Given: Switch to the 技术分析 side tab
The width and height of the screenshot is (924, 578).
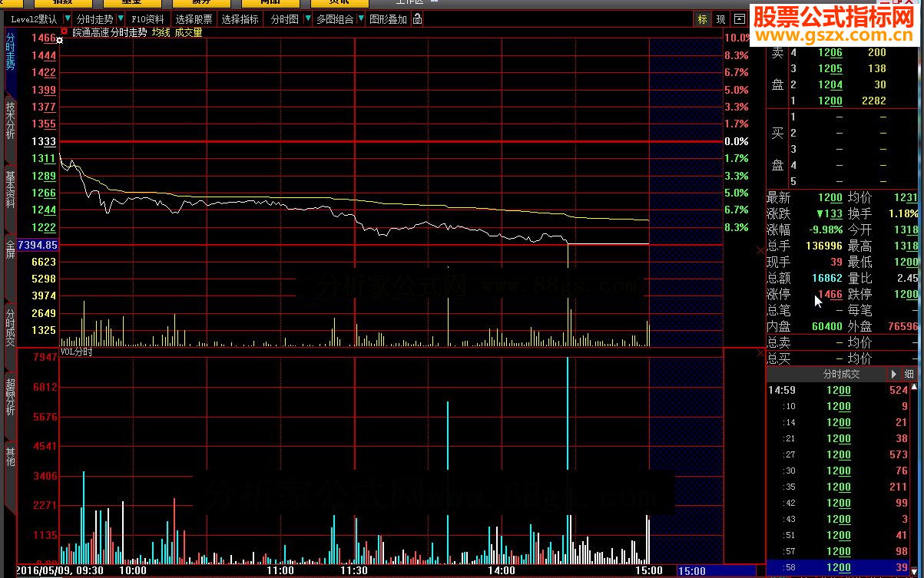Looking at the screenshot, I should (10, 121).
